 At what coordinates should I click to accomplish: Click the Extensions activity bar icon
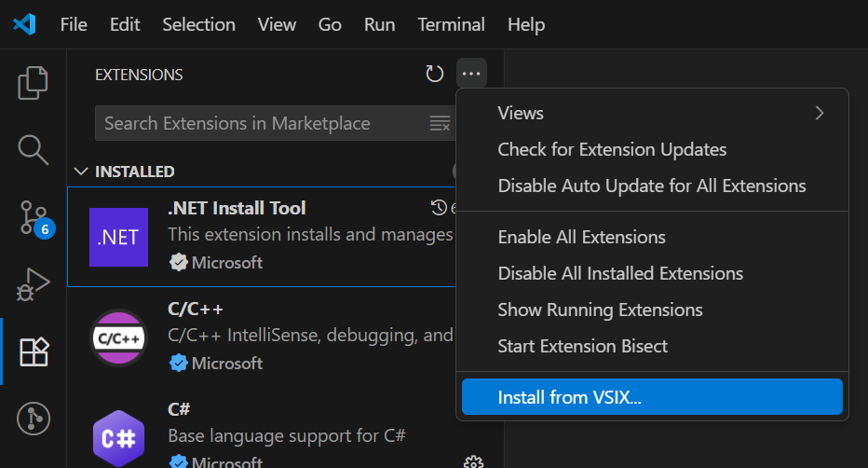tap(34, 351)
